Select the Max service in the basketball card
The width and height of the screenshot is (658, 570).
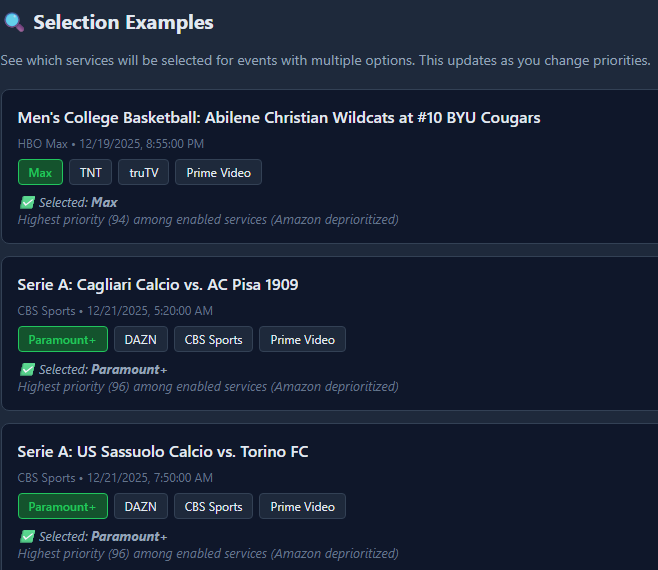[40, 172]
